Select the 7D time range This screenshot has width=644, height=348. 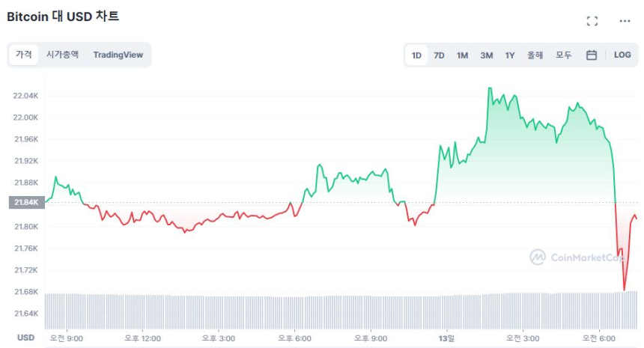(440, 55)
